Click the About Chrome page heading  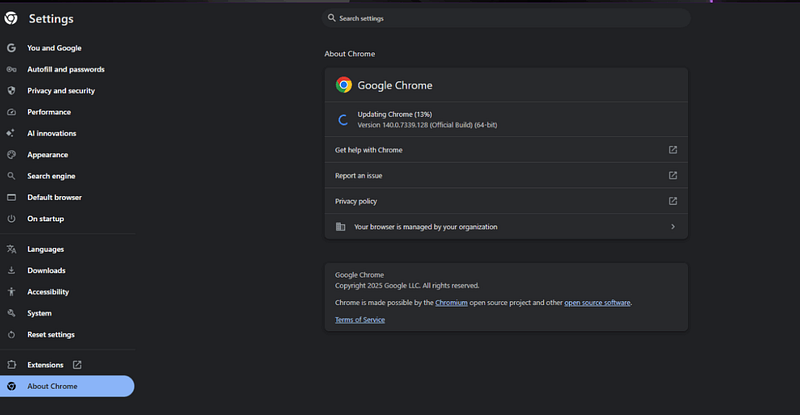click(349, 54)
